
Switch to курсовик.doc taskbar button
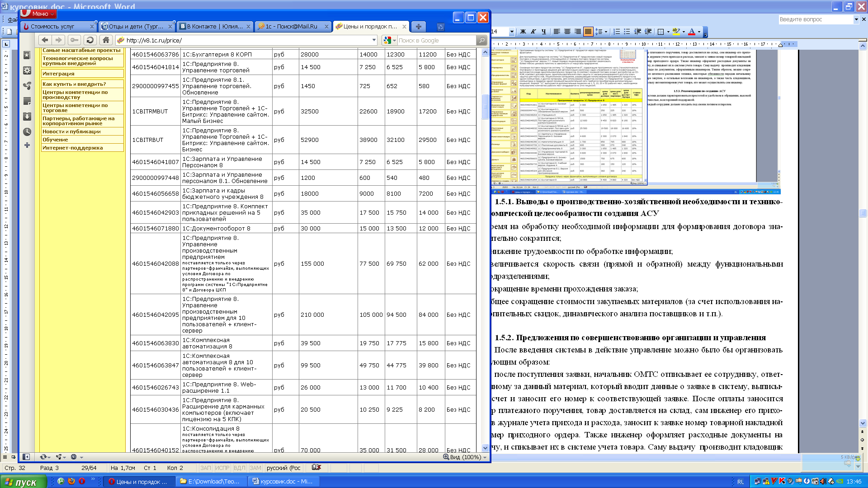pyautogui.click(x=284, y=482)
